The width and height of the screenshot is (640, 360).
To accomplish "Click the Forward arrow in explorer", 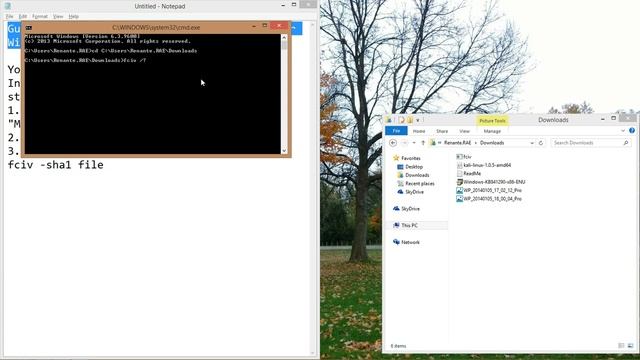I will tap(405, 143).
